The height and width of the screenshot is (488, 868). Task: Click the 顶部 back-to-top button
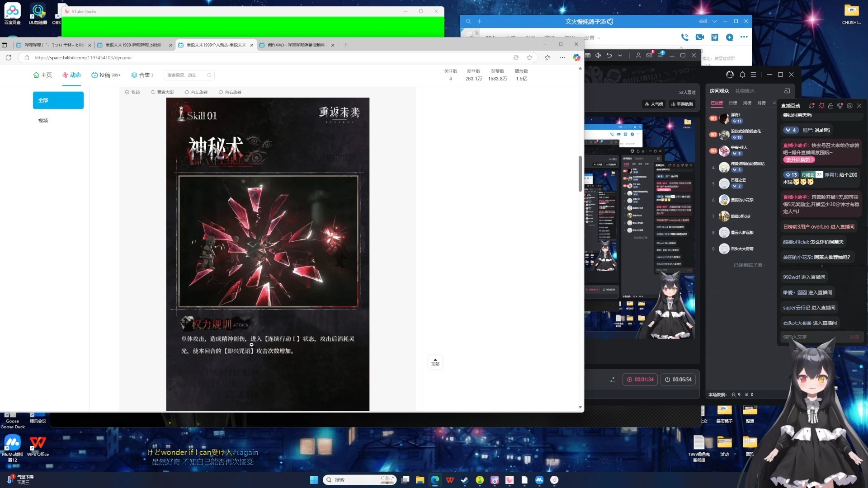pyautogui.click(x=435, y=362)
